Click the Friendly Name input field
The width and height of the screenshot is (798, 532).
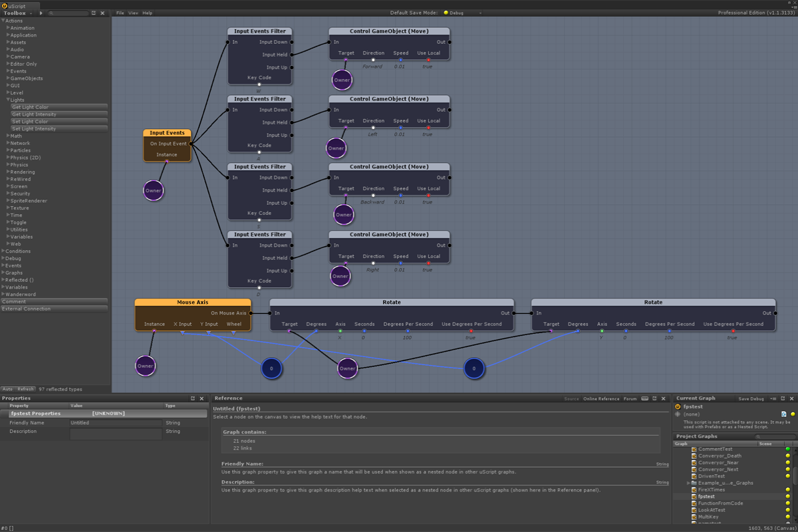(116, 423)
